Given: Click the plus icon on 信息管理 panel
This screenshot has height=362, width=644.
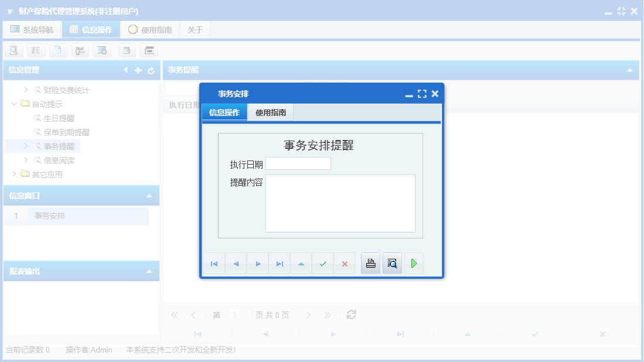Looking at the screenshot, I should coord(138,70).
